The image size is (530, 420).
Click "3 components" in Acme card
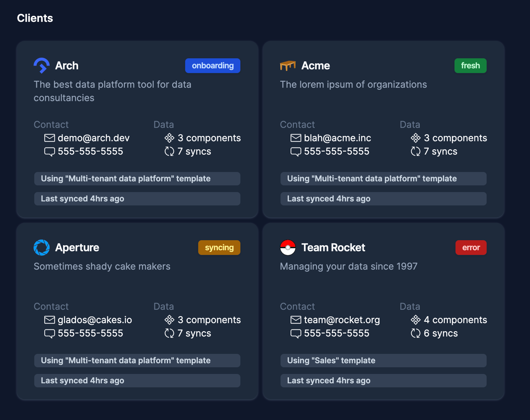pos(455,138)
